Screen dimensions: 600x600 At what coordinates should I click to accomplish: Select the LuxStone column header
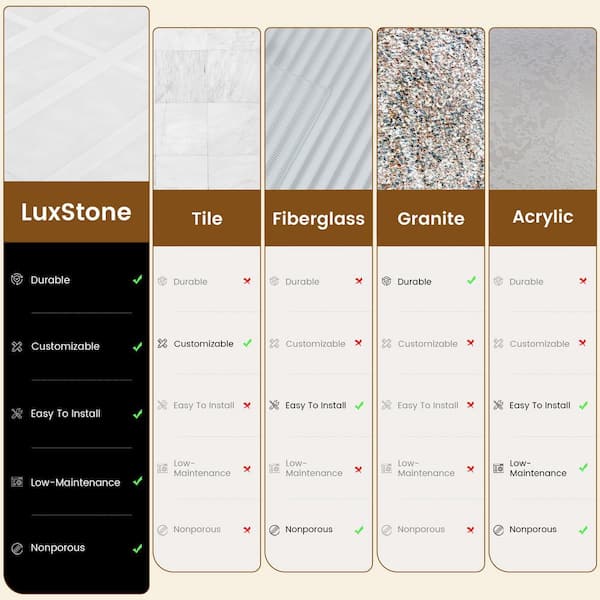pos(76,212)
